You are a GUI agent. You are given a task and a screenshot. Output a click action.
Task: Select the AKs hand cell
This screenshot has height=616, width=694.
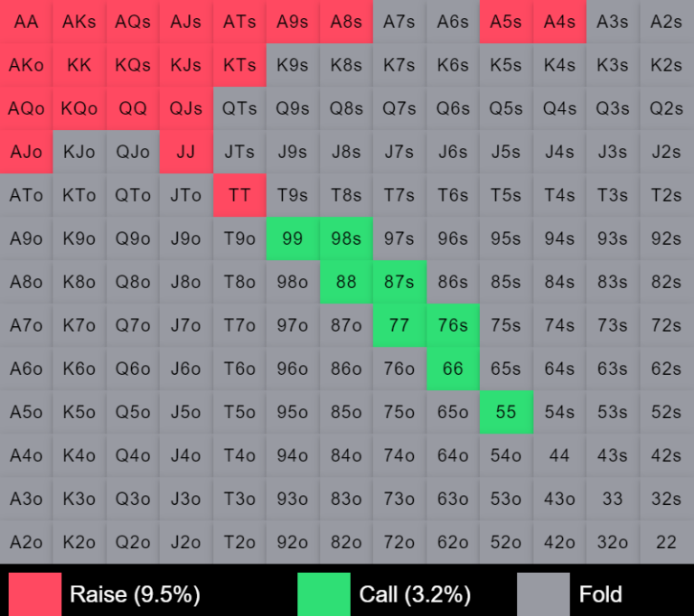[80, 22]
